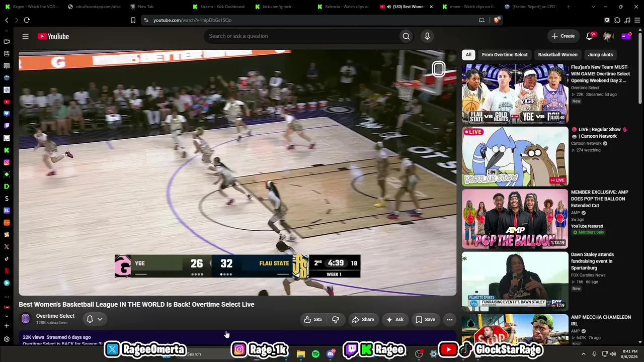644x362 pixels.
Task: Open the Instagram shortcut in browser sidebar
Action: coord(7,162)
